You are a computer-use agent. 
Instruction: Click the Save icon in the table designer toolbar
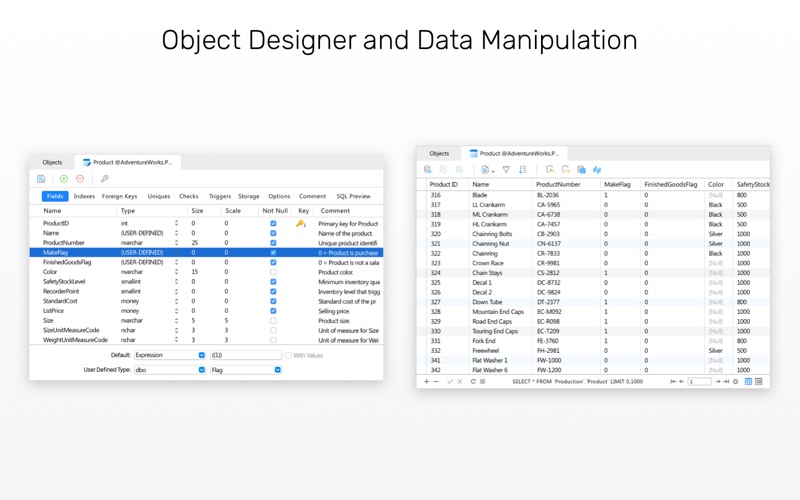(41, 179)
